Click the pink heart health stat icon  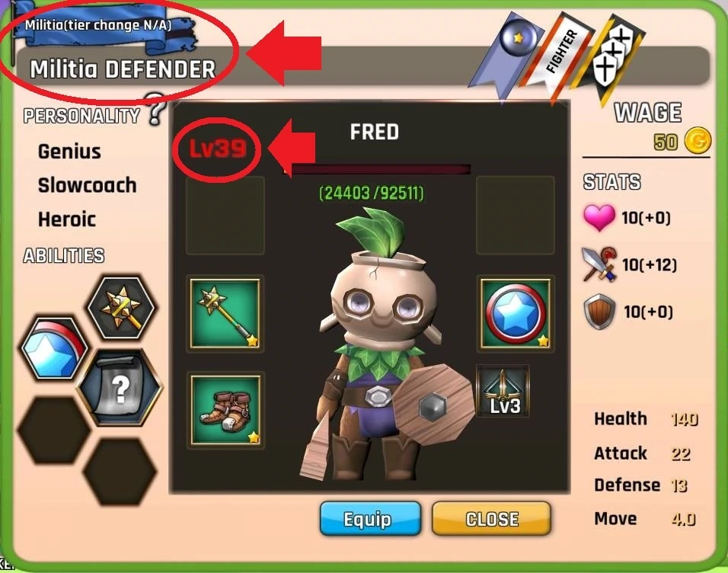(599, 218)
